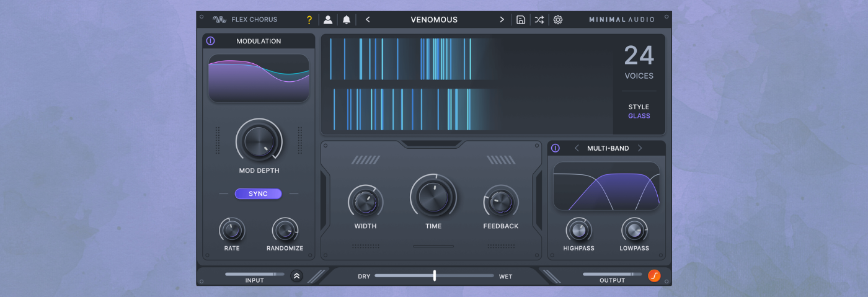The image size is (868, 297).
Task: Click the Randomize knob
Action: click(285, 231)
